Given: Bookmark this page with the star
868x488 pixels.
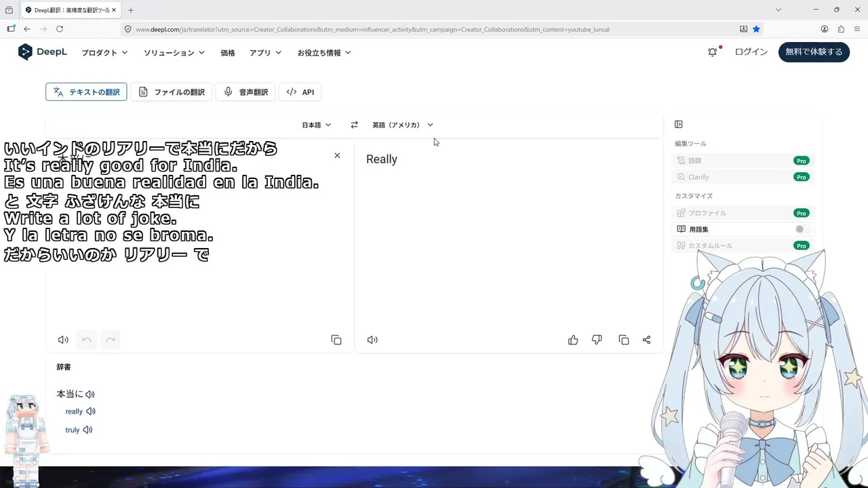Looking at the screenshot, I should (756, 29).
